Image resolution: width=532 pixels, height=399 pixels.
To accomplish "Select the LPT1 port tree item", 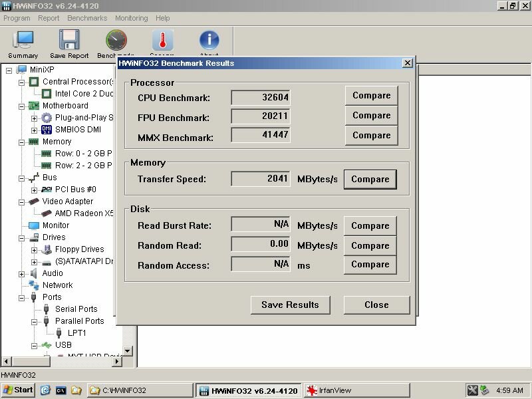I will [76, 333].
